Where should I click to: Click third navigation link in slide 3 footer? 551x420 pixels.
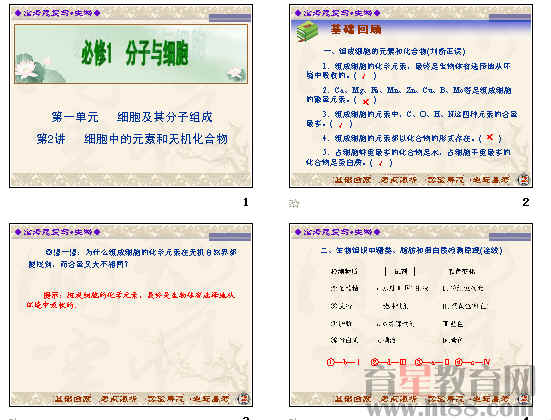(165, 399)
